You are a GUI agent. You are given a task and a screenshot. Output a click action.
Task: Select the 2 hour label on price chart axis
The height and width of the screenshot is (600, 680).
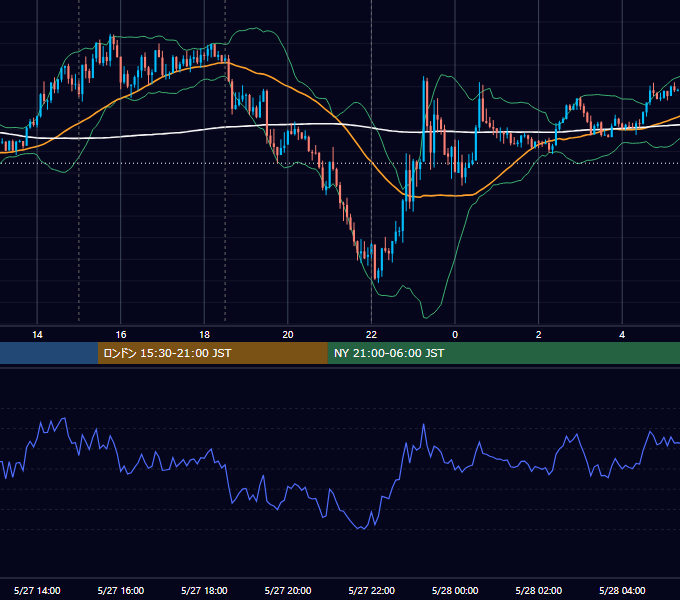pyautogui.click(x=539, y=335)
